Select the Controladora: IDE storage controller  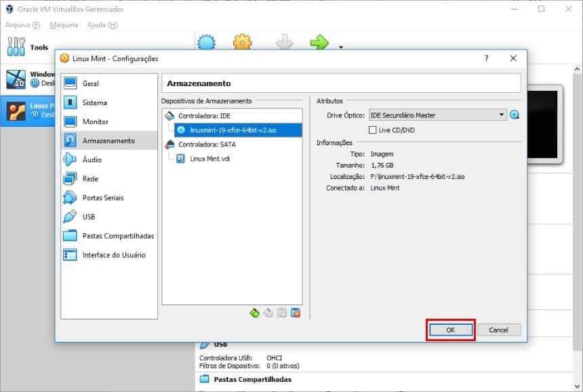pos(232,116)
